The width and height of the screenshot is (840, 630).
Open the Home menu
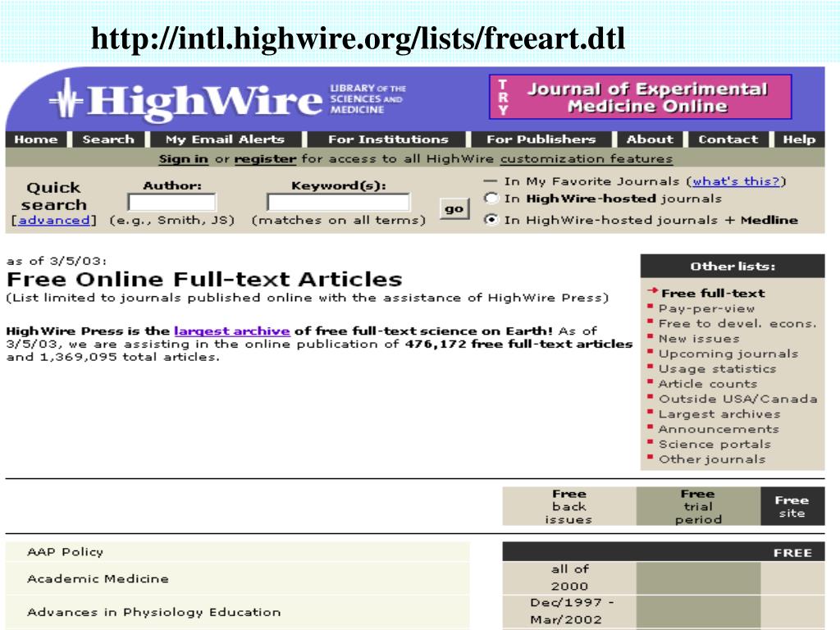(36, 139)
